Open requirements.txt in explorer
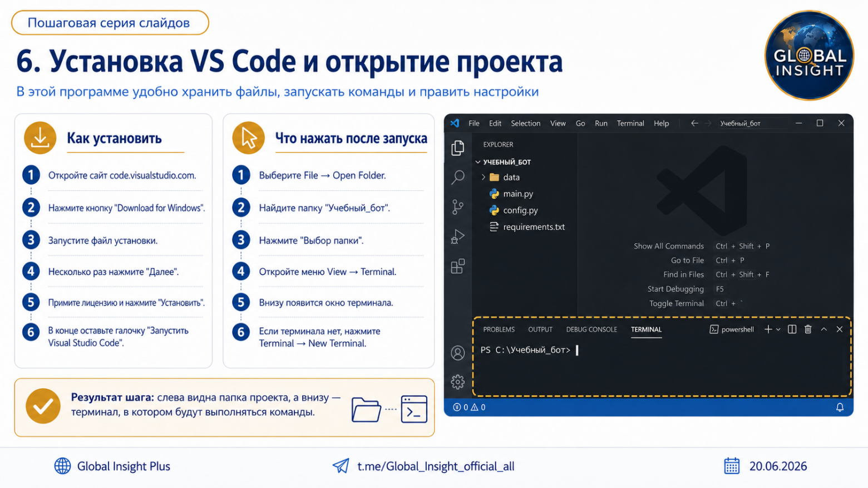The width and height of the screenshot is (868, 488). click(527, 227)
